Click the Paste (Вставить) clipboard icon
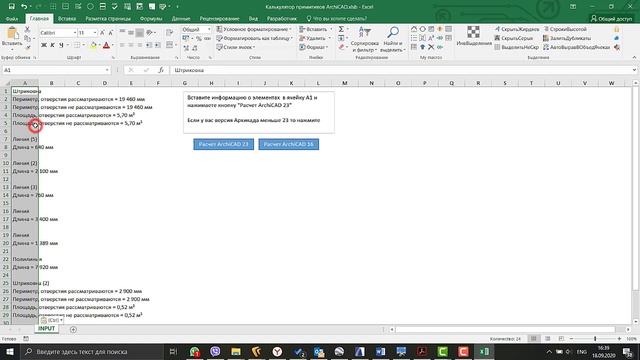This screenshot has width=640, height=360. click(x=12, y=33)
